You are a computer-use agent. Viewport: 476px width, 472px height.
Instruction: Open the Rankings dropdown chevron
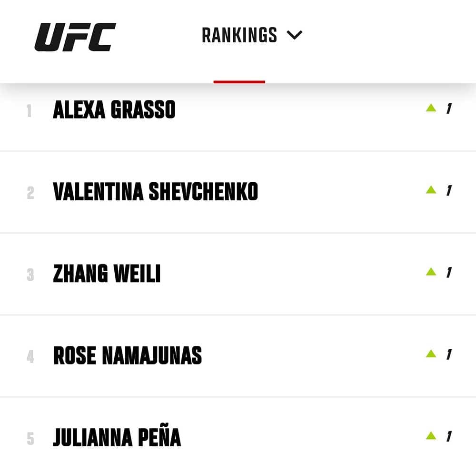tap(295, 35)
